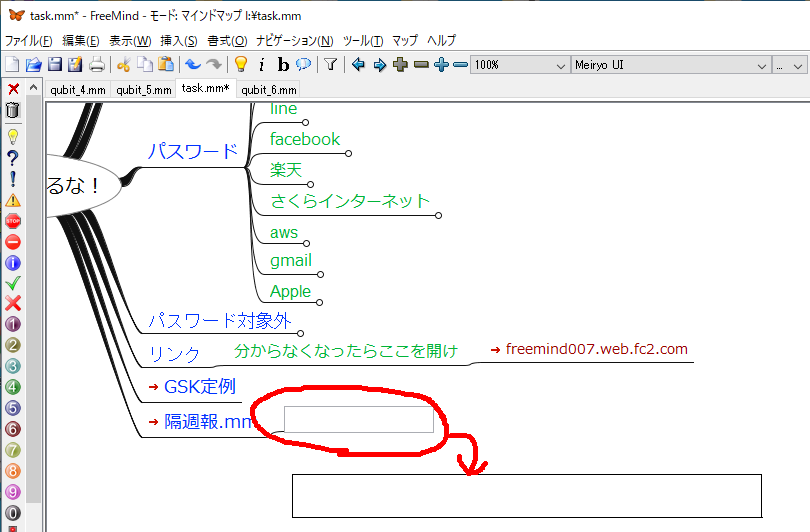Screen dimensions: 810x532
Task: Click the filter funnel icon
Action: [x=330, y=65]
